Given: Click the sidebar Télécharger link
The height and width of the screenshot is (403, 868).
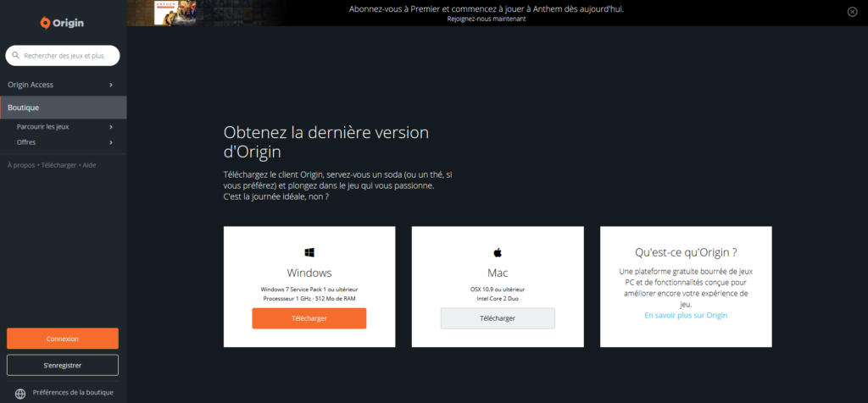Looking at the screenshot, I should [58, 165].
